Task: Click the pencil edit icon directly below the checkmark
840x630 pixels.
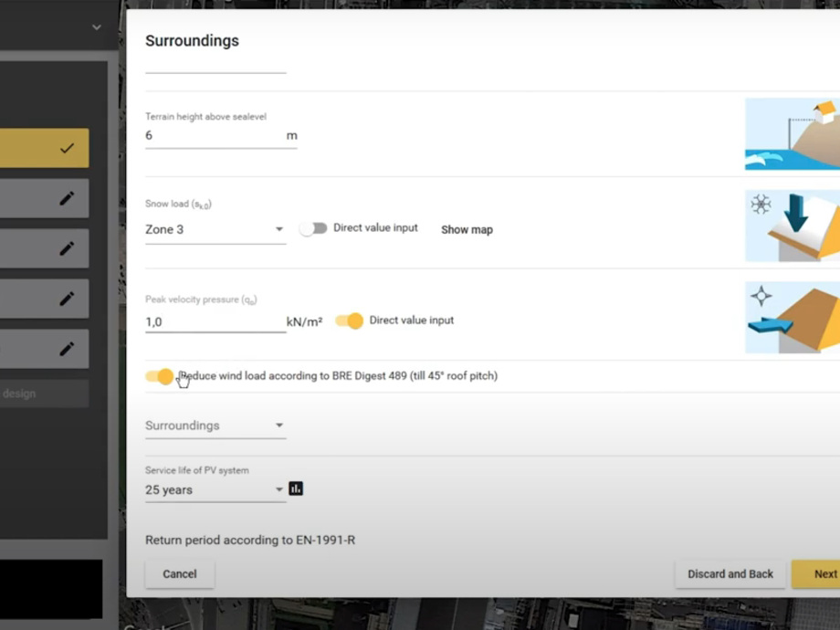Action: (x=67, y=198)
